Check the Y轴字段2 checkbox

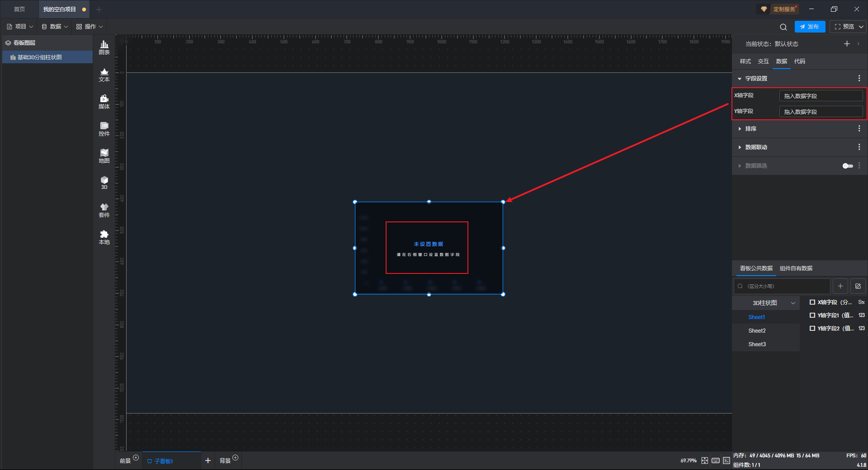pos(812,329)
